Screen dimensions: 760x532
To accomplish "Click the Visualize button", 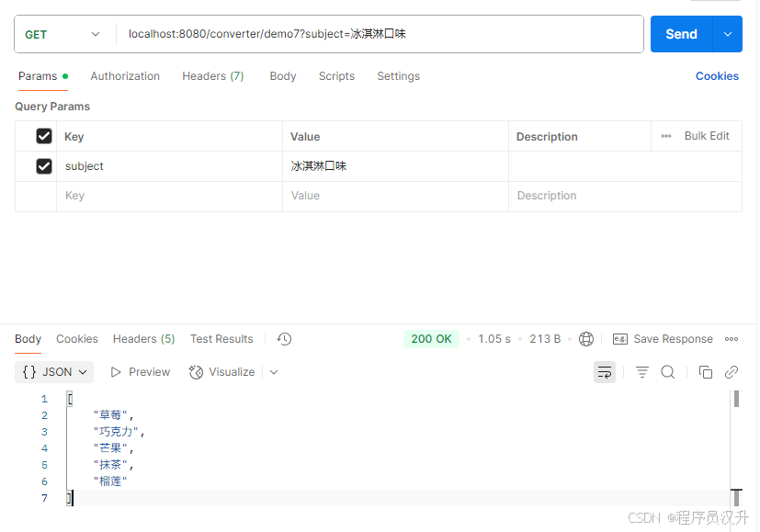I will (222, 372).
